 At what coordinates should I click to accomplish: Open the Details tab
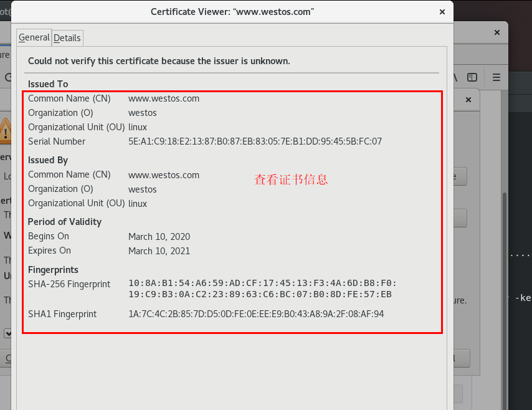click(x=67, y=38)
